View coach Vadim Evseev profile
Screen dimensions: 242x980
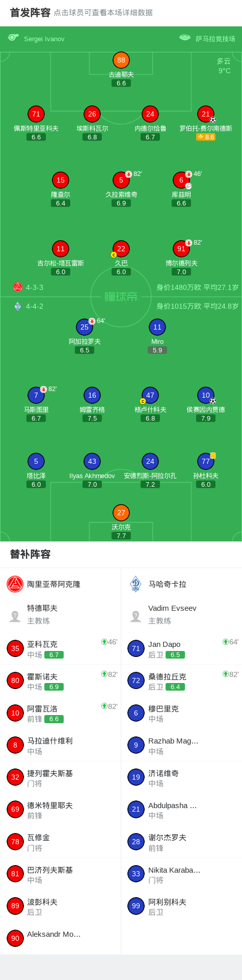(x=181, y=614)
